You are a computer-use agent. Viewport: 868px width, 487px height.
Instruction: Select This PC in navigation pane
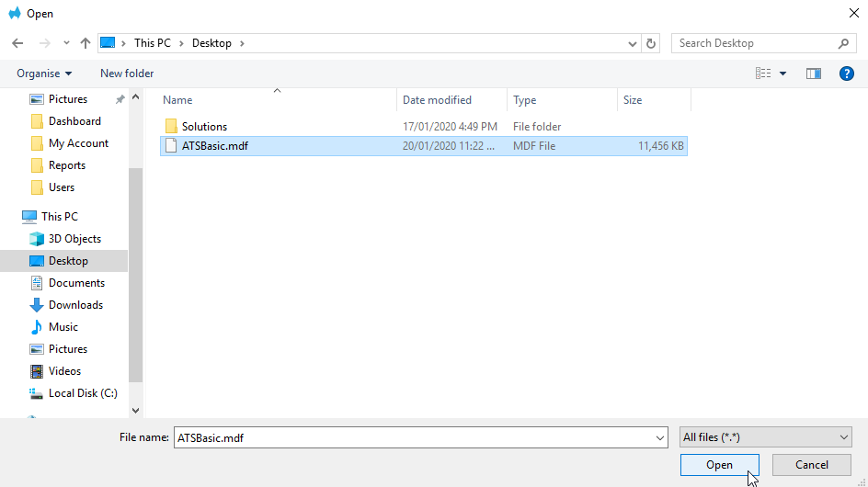coord(59,216)
